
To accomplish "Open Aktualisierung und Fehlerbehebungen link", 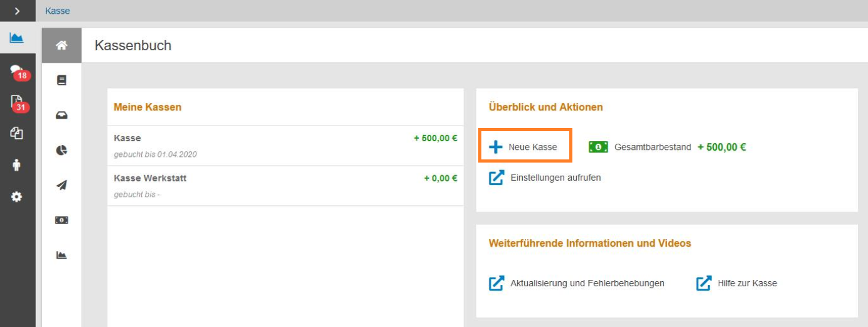I will [587, 283].
